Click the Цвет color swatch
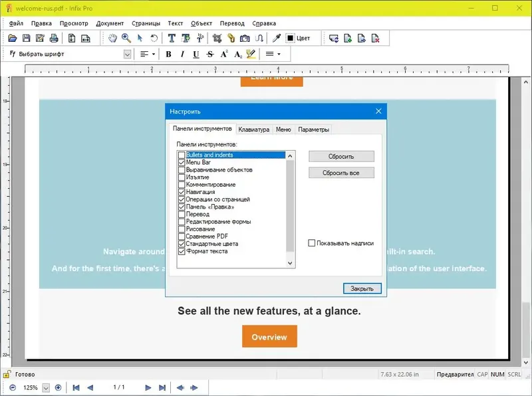Image resolution: width=532 pixels, height=396 pixels. tap(291, 38)
